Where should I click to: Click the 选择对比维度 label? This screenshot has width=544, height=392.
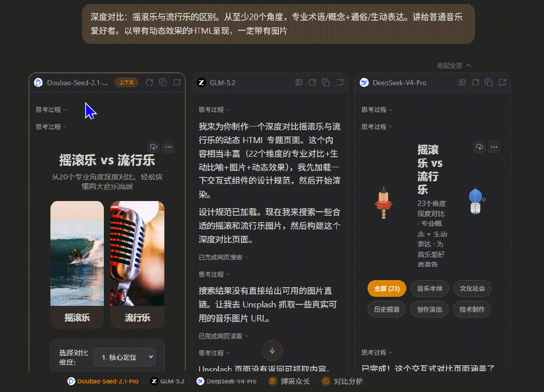pyautogui.click(x=74, y=357)
